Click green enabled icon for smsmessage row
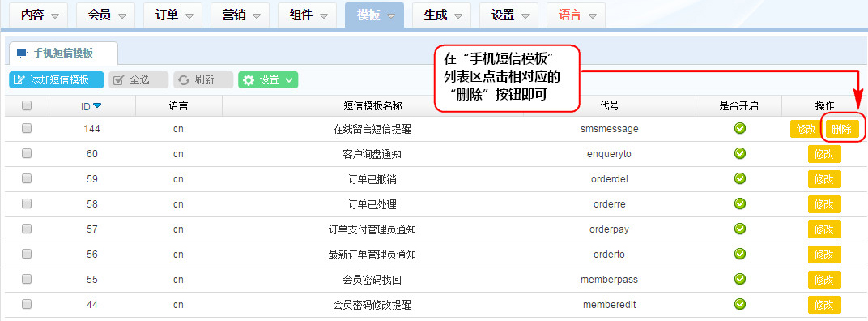This screenshot has width=868, height=321. tap(739, 128)
